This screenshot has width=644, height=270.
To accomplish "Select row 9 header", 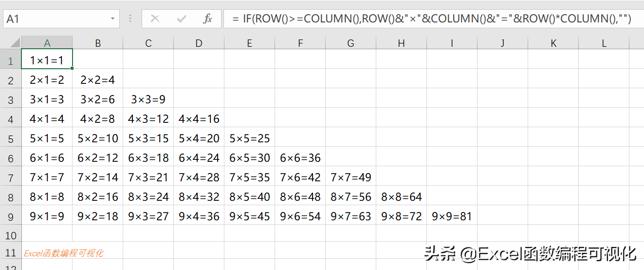I will point(11,216).
